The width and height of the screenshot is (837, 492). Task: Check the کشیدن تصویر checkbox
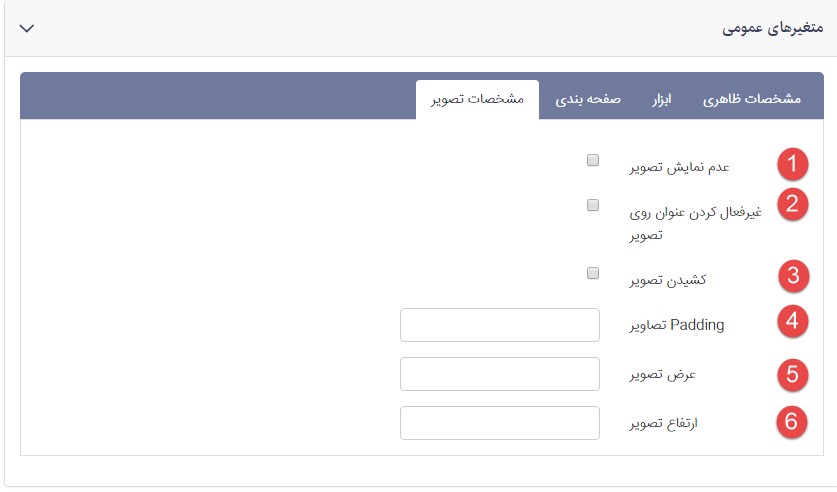click(x=593, y=272)
